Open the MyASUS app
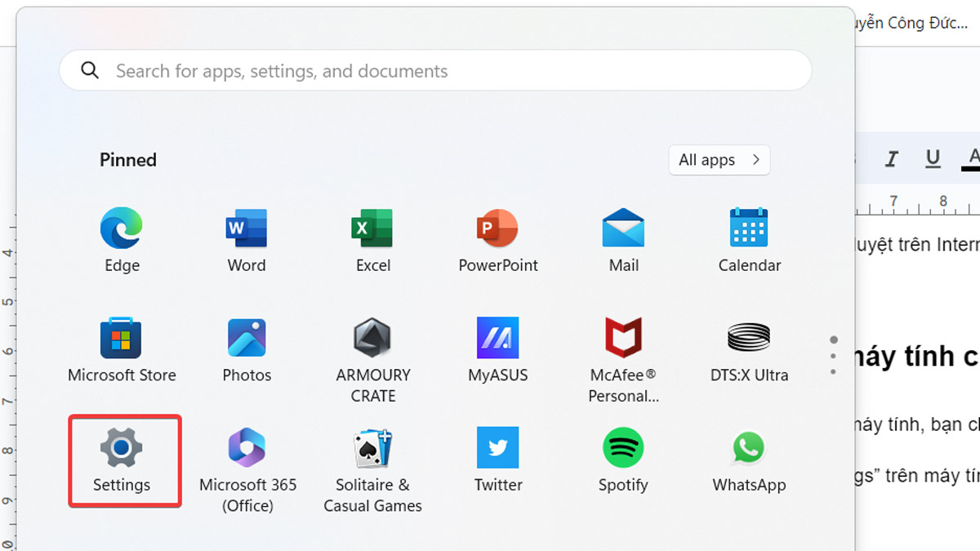 (x=498, y=339)
